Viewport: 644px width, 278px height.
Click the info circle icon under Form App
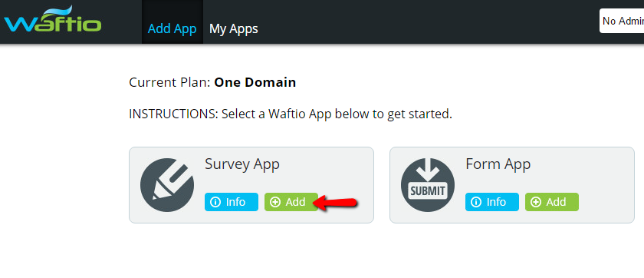(x=476, y=202)
